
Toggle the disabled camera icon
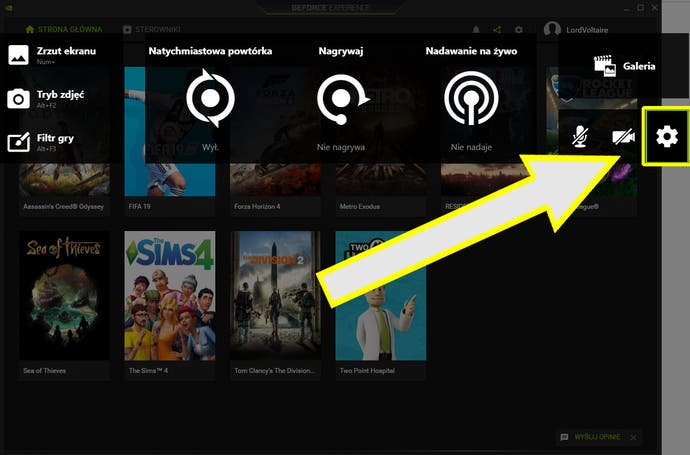[x=624, y=137]
